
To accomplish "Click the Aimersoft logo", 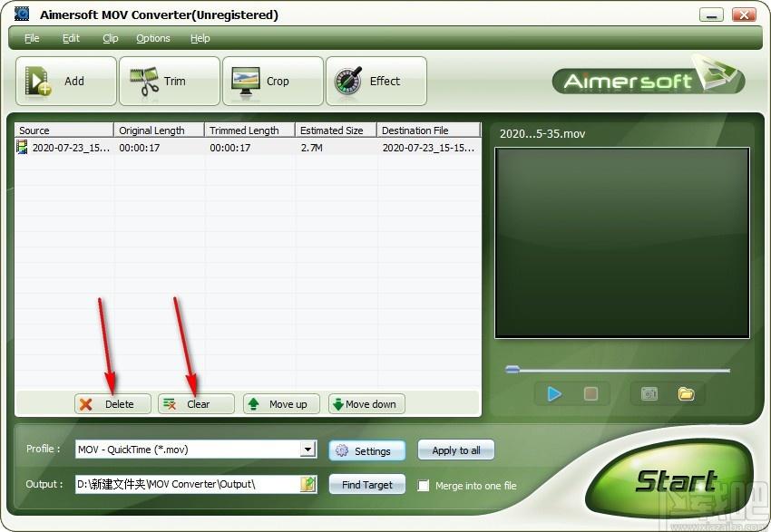I will click(x=649, y=79).
